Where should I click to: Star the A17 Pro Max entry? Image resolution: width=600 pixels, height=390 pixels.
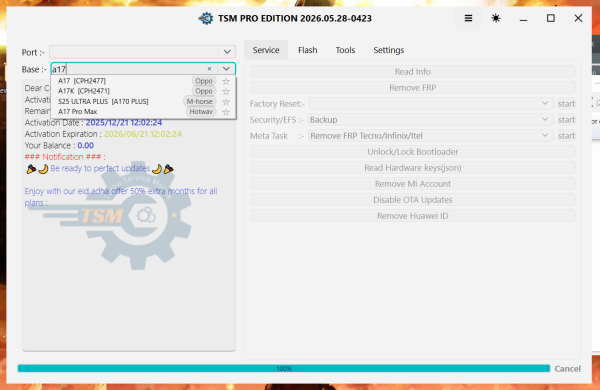pyautogui.click(x=226, y=112)
